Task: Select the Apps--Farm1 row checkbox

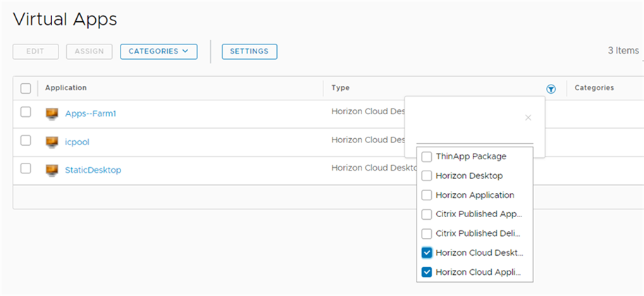Action: 26,112
